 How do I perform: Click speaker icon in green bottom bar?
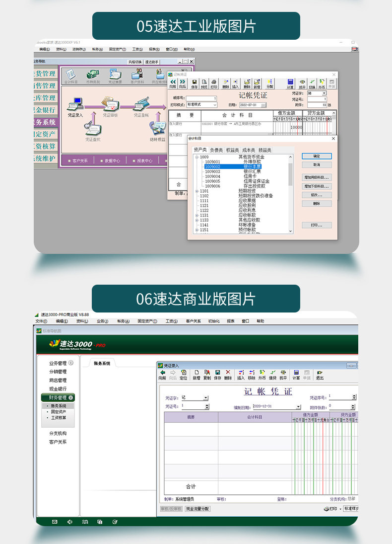pos(69,522)
